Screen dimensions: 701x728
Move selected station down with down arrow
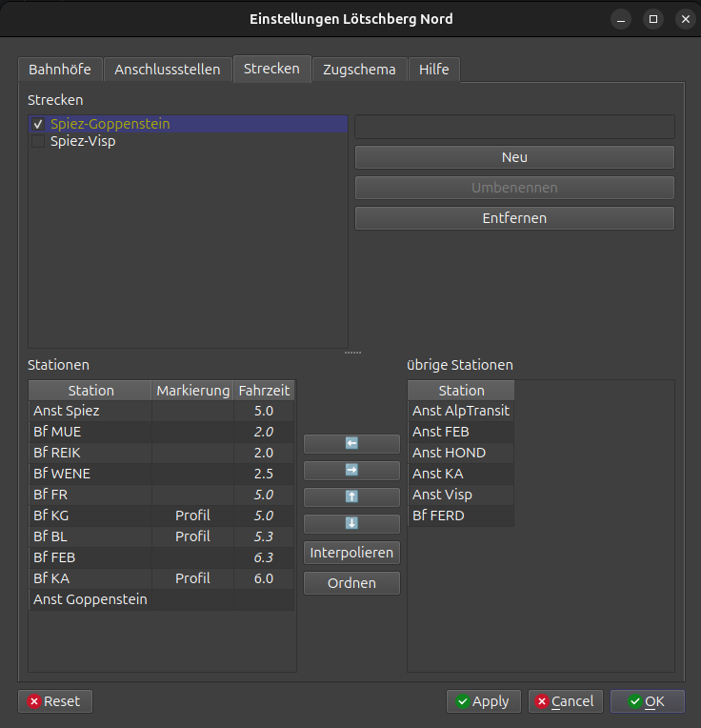(x=351, y=524)
